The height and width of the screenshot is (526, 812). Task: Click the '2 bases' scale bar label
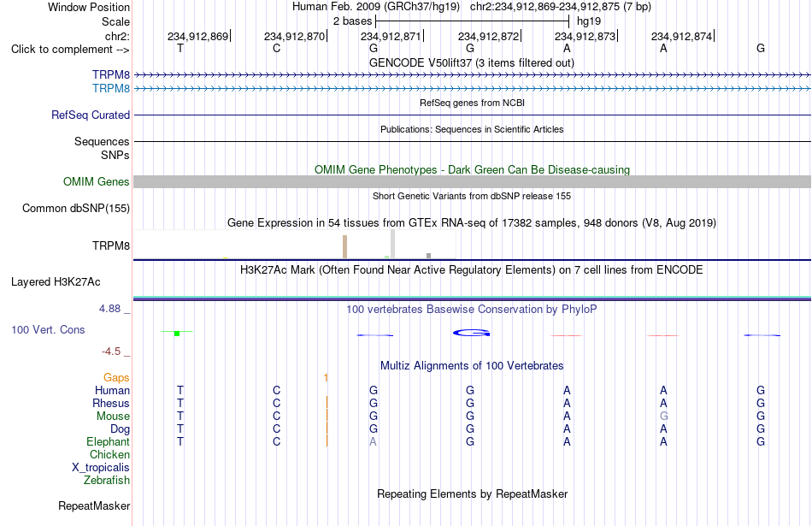pos(352,21)
